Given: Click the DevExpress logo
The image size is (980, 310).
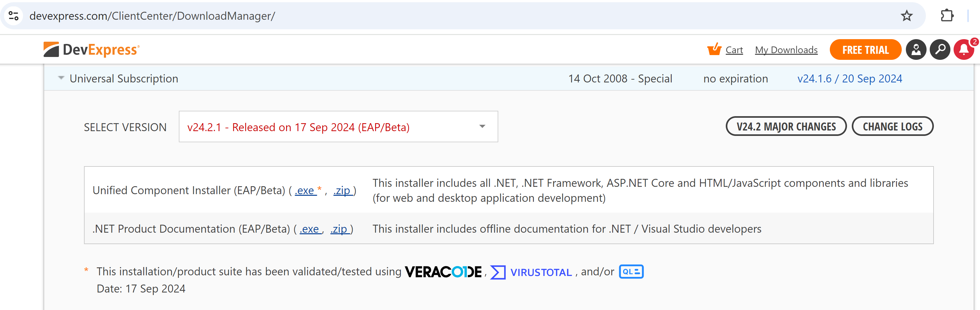Looking at the screenshot, I should 91,49.
